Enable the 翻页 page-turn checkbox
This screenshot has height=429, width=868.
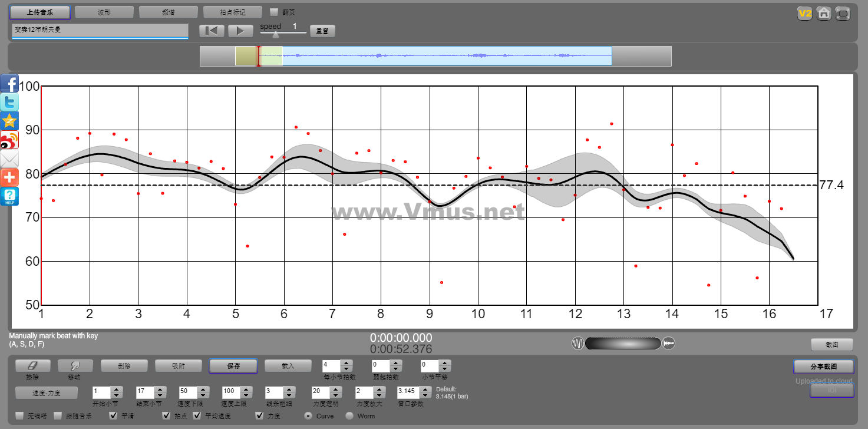pos(273,12)
